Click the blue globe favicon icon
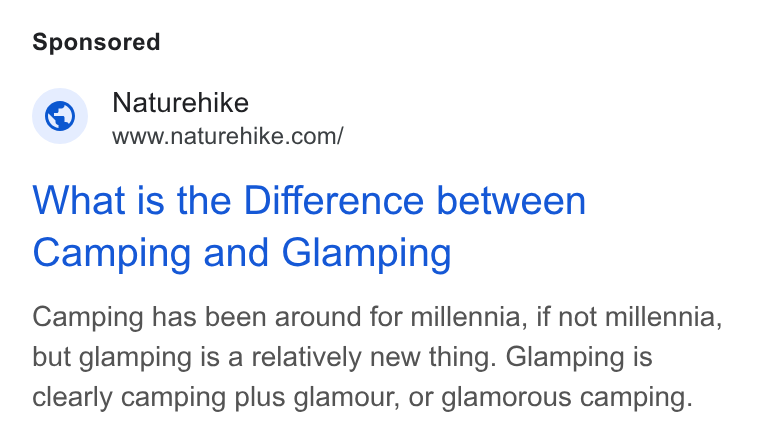Image resolution: width=760 pixels, height=438 pixels. point(60,116)
